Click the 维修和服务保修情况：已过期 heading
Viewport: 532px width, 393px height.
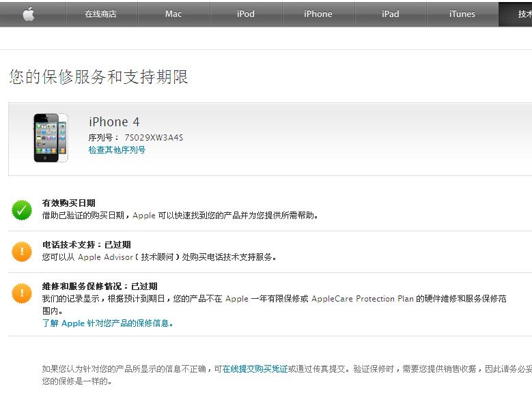(x=100, y=287)
